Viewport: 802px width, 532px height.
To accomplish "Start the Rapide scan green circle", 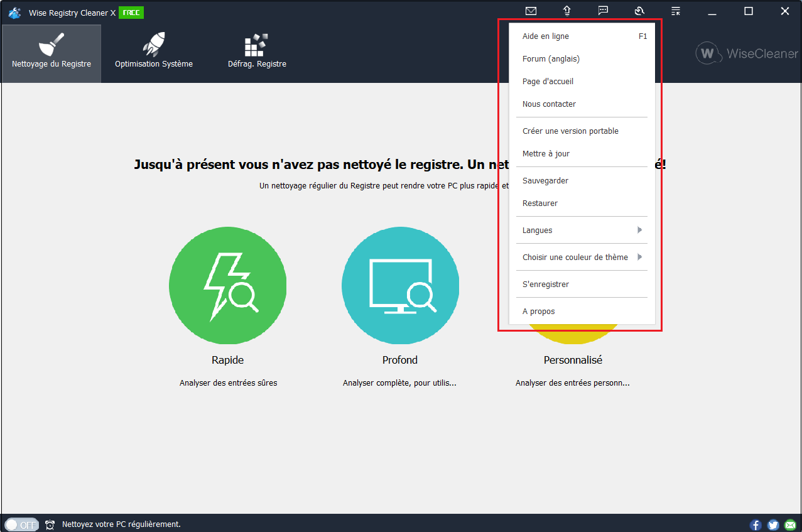I will (x=227, y=286).
